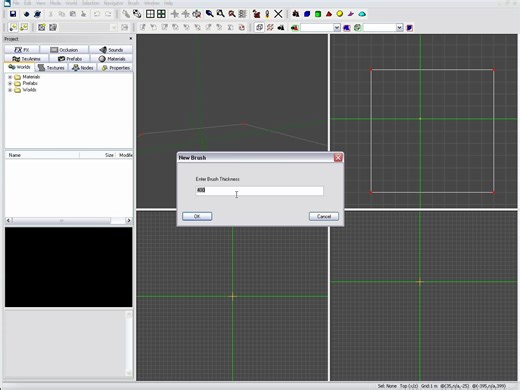Select the Prefabs folder tree item
Screen dimensions: 520x390
[x=30, y=83]
